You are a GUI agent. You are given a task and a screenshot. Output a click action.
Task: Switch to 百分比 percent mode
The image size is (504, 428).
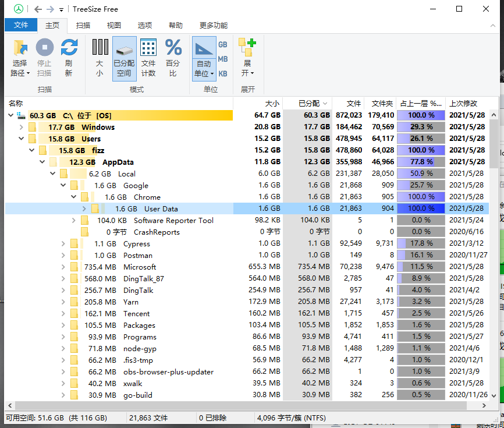point(173,47)
